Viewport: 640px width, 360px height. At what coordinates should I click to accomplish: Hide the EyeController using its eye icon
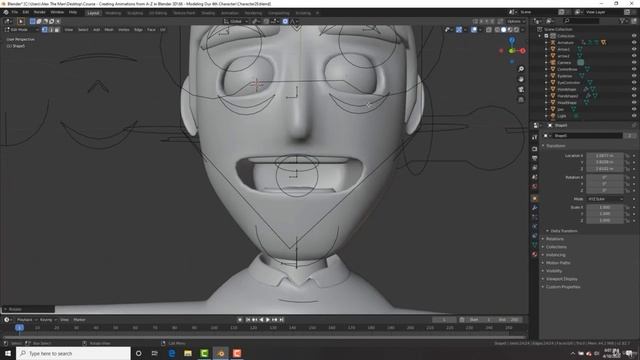pyautogui.click(x=634, y=82)
